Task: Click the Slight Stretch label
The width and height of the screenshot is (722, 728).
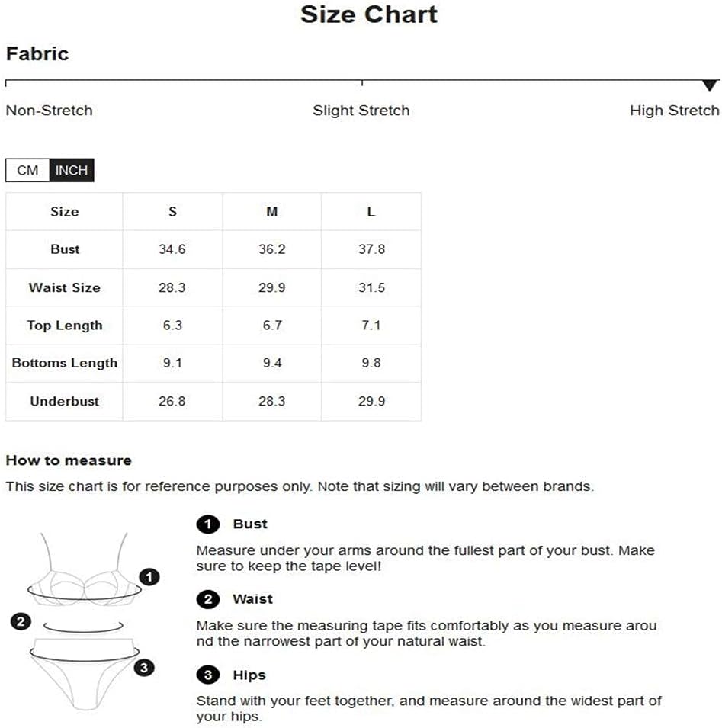Action: point(361,111)
